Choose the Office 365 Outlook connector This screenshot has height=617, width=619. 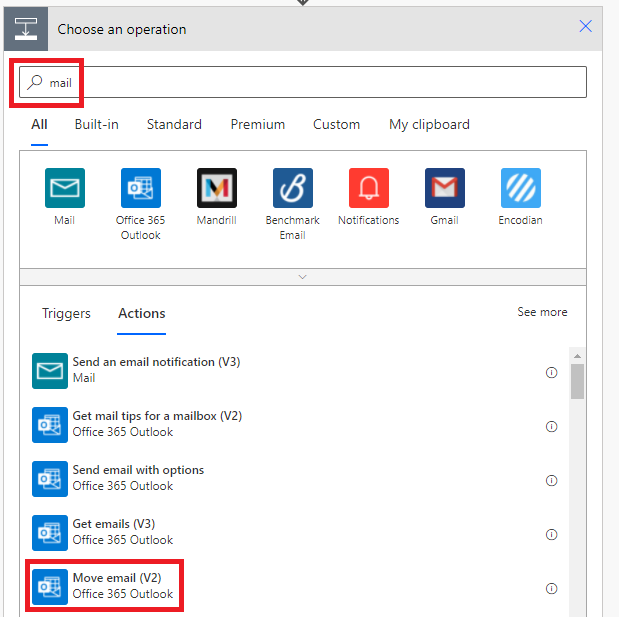click(141, 188)
